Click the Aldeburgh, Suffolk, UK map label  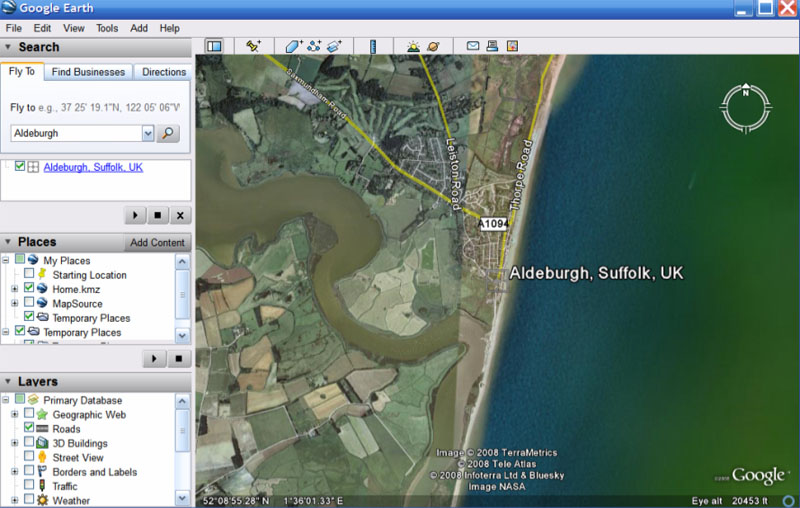[x=596, y=273]
